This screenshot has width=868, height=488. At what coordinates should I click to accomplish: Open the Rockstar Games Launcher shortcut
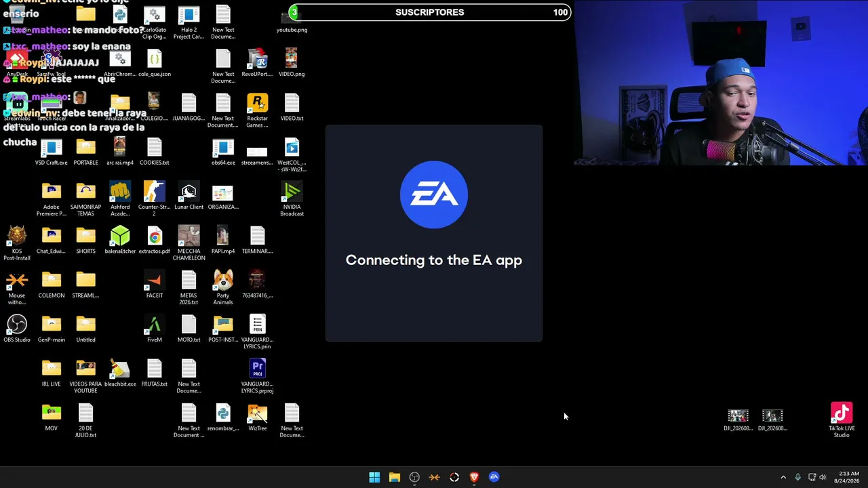pyautogui.click(x=257, y=104)
